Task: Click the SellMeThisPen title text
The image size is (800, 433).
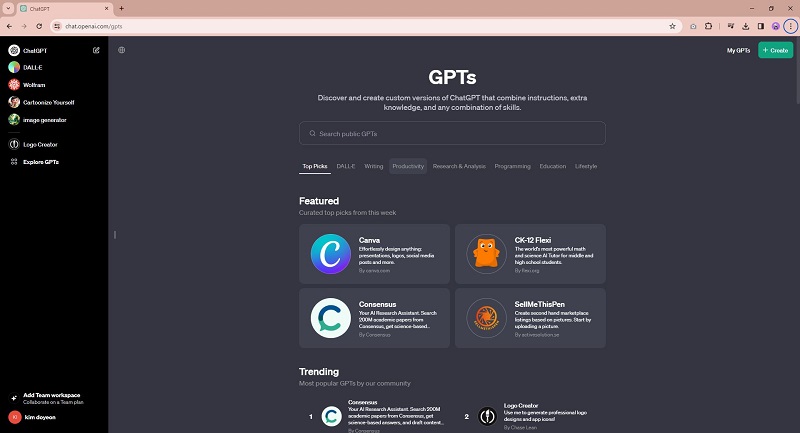Action: pyautogui.click(x=539, y=304)
